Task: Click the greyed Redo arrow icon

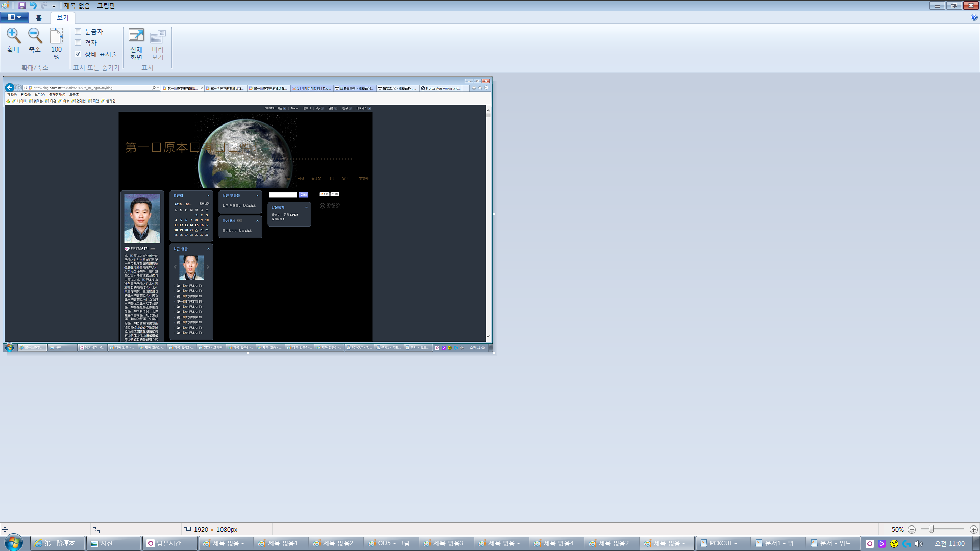Action: (44, 6)
